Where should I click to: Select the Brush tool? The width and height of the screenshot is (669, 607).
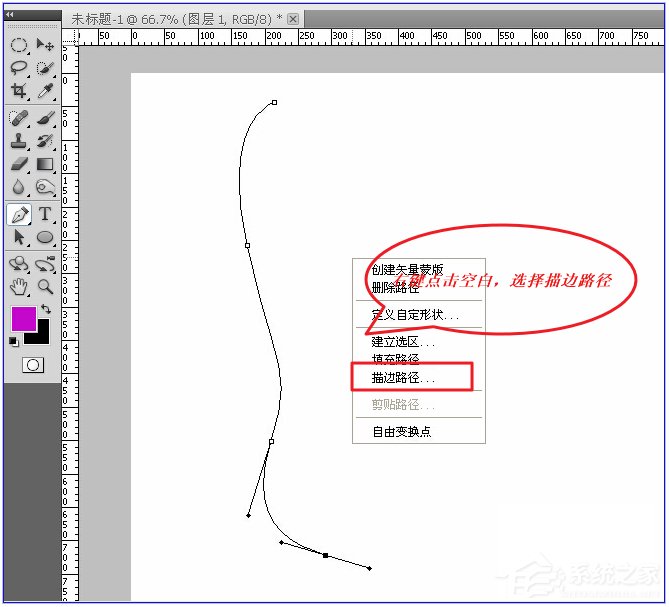45,118
